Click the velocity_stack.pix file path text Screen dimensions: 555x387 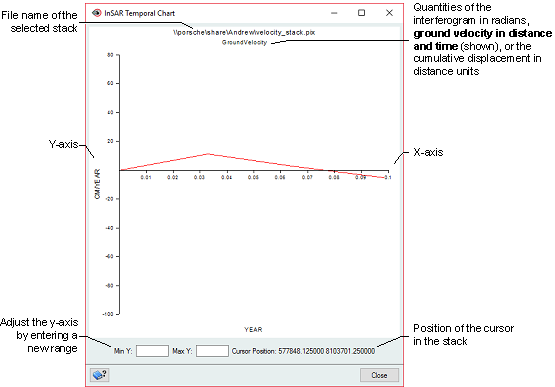(x=244, y=32)
